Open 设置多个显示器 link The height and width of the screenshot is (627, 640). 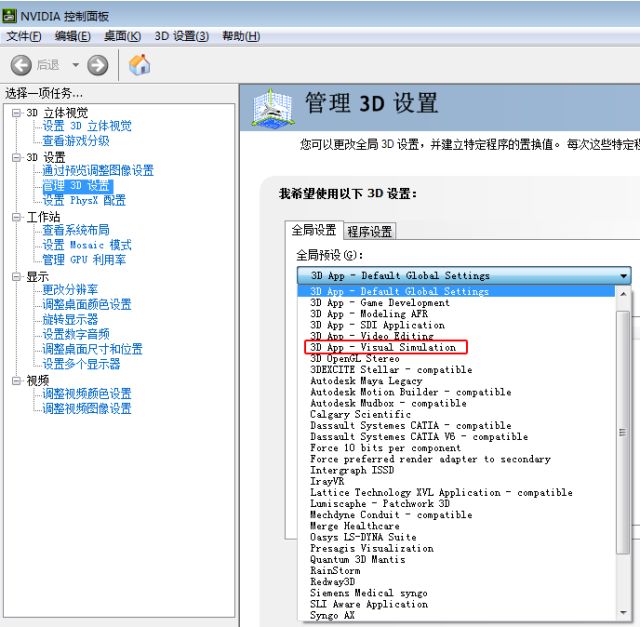[81, 364]
